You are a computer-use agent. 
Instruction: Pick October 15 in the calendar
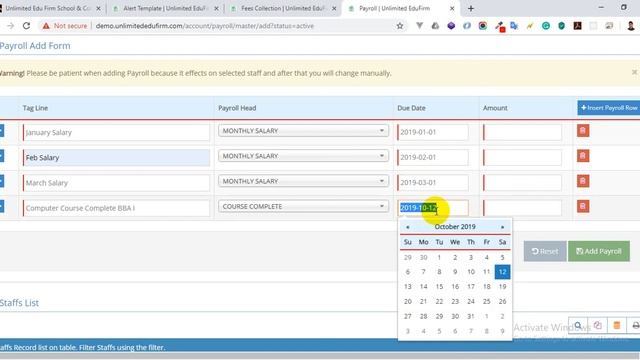click(439, 287)
